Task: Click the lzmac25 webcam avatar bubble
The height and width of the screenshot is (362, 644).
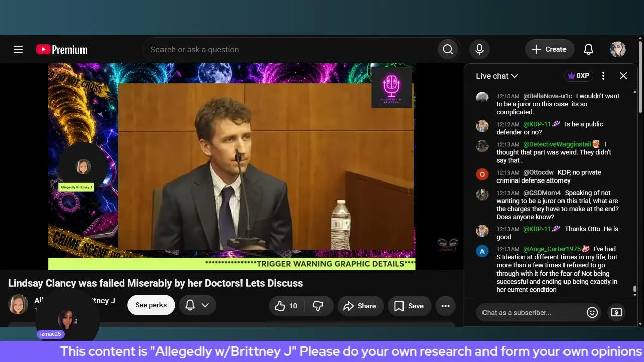Action: 67,320
